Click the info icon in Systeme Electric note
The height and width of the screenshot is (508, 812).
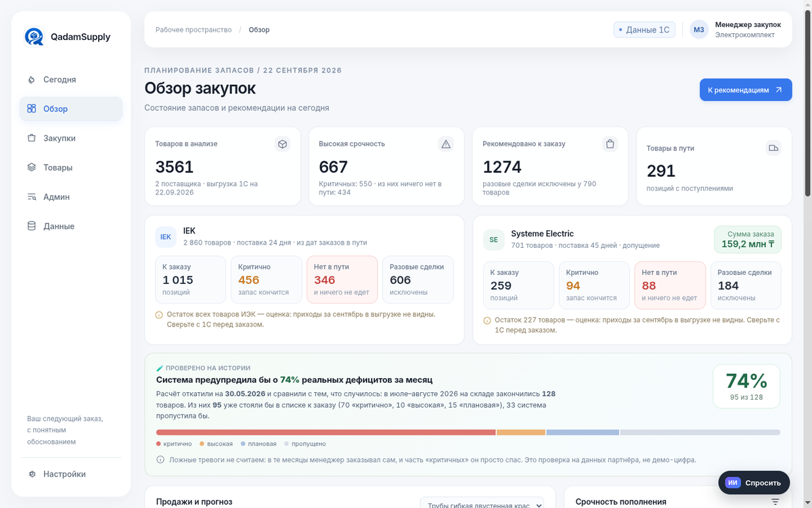click(487, 320)
